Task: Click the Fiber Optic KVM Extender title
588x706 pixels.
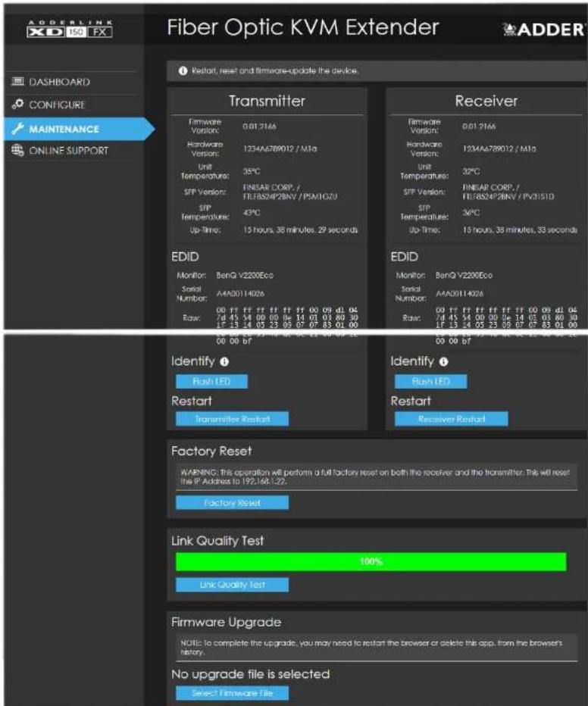Action: click(x=303, y=27)
